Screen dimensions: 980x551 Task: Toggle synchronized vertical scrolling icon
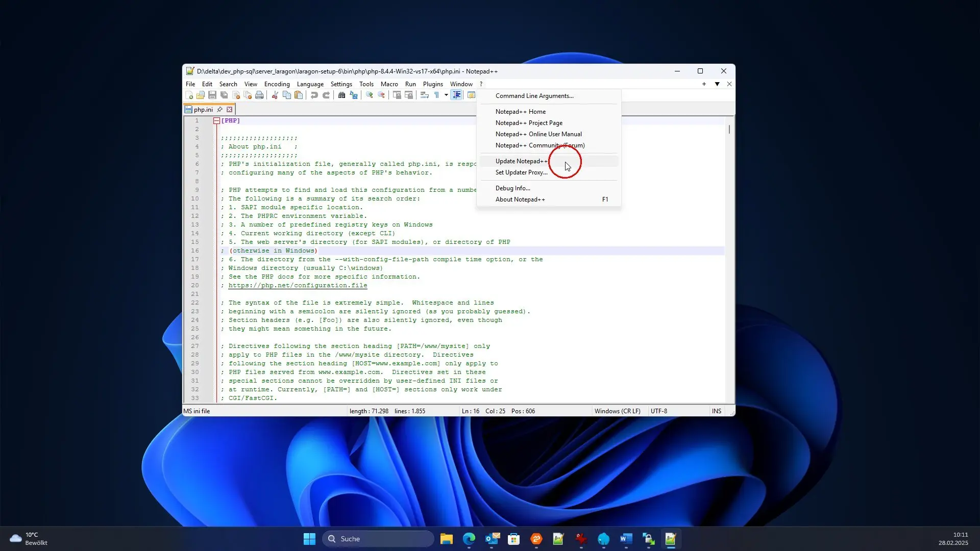[397, 95]
